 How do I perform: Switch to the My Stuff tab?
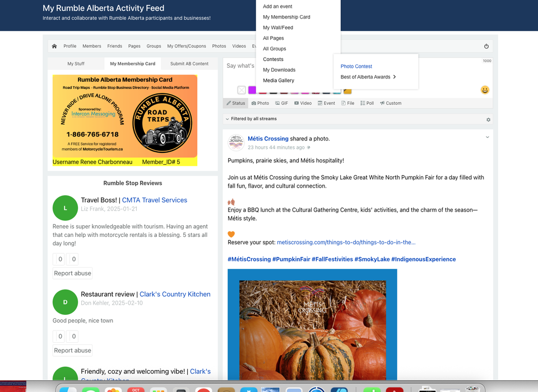pos(76,64)
